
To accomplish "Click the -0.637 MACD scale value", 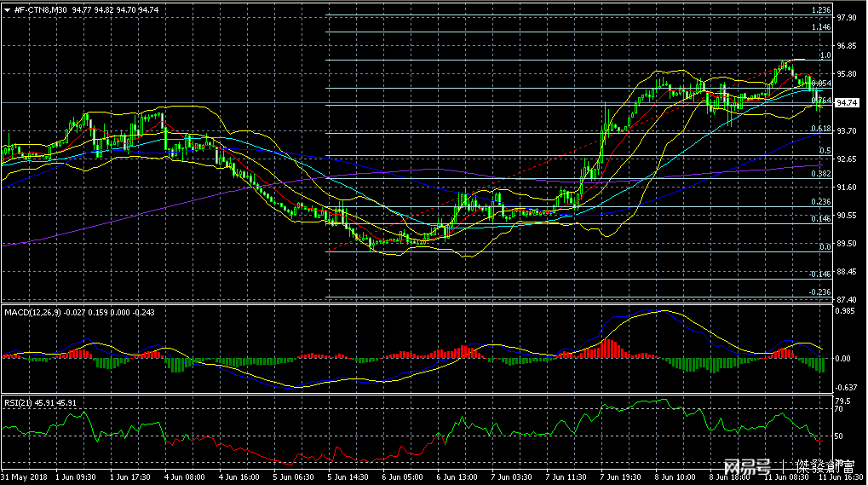I will point(847,388).
